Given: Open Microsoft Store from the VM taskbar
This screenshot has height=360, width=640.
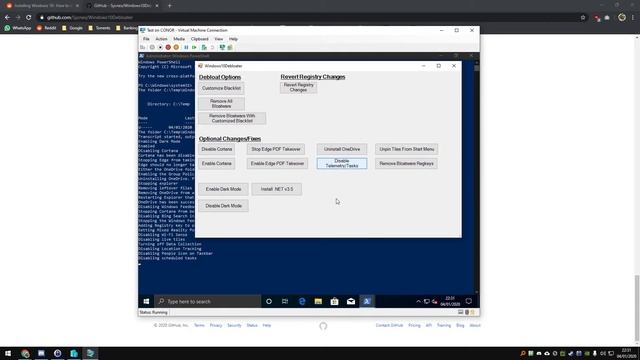Looking at the screenshot, I should coord(335,302).
